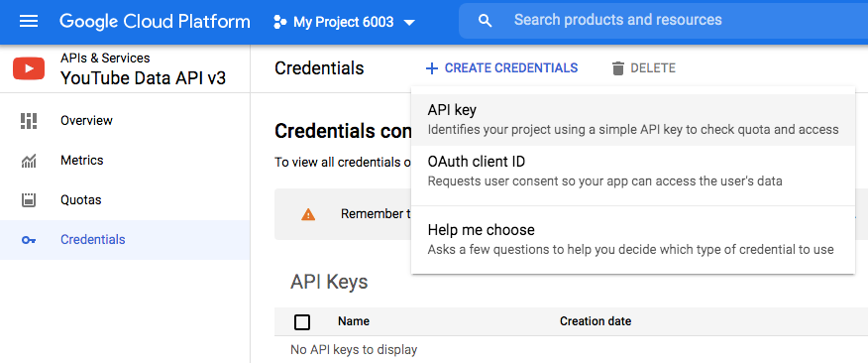Click the project hexagon dots icon
The height and width of the screenshot is (363, 868).
(280, 22)
